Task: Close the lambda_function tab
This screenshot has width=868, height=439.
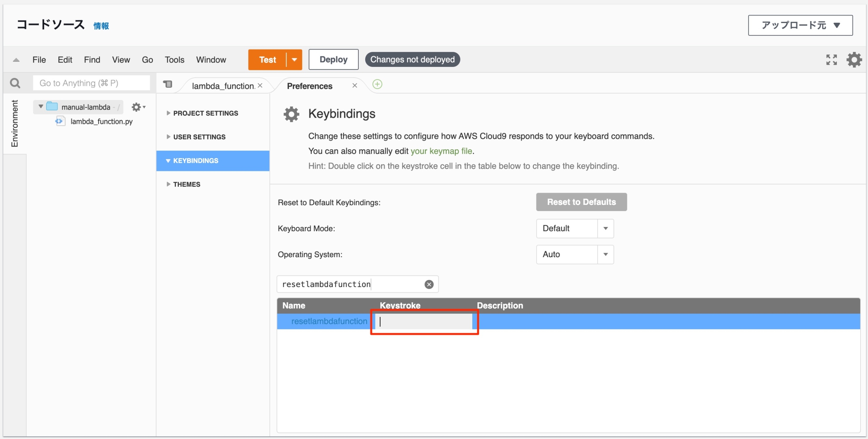Action: [x=260, y=85]
